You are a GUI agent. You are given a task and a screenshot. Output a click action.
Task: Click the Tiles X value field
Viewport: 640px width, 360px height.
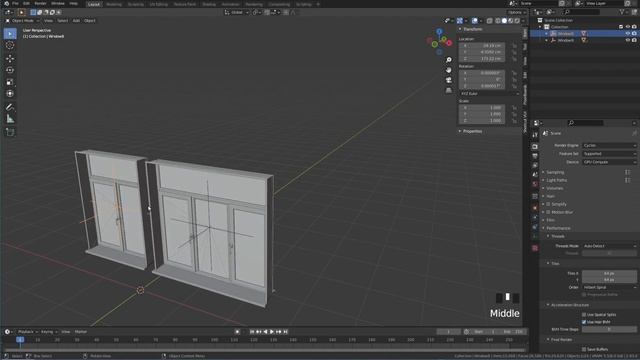tap(609, 273)
